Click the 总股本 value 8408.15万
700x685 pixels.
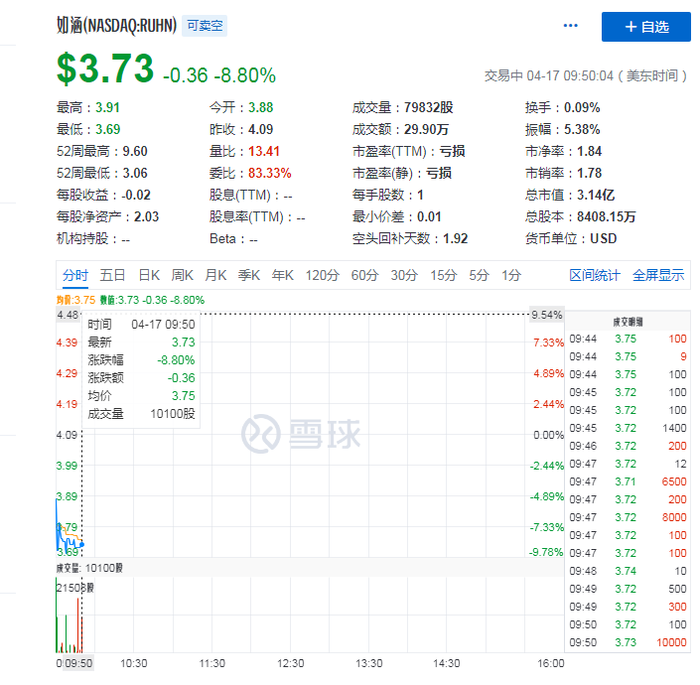click(606, 217)
